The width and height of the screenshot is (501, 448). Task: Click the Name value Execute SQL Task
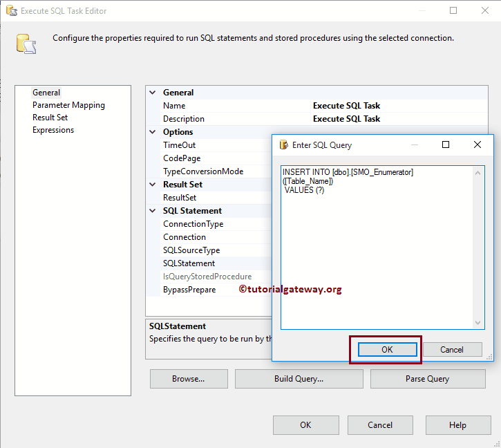[346, 106]
